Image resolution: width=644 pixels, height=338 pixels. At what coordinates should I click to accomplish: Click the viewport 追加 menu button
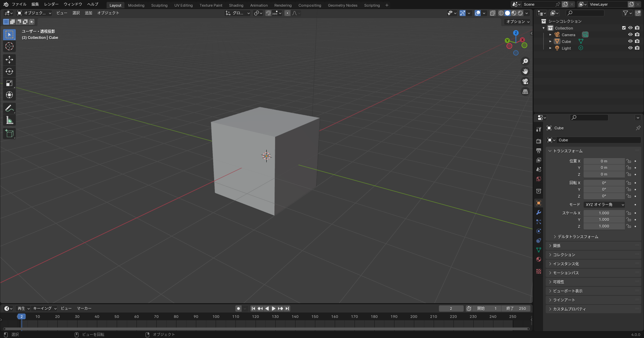[89, 13]
